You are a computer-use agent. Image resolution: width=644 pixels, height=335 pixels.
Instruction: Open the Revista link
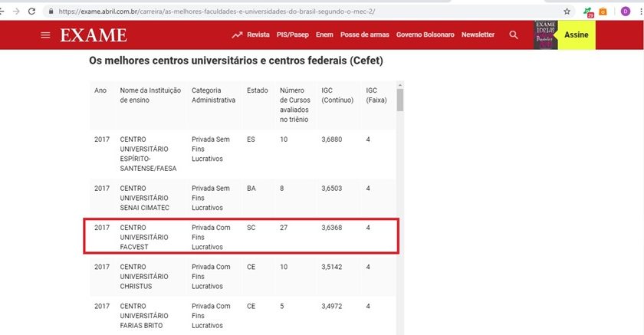[x=258, y=35]
